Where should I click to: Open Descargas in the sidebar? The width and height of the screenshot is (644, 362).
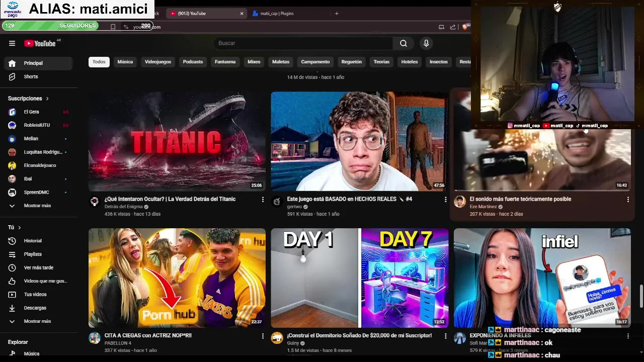[39, 308]
